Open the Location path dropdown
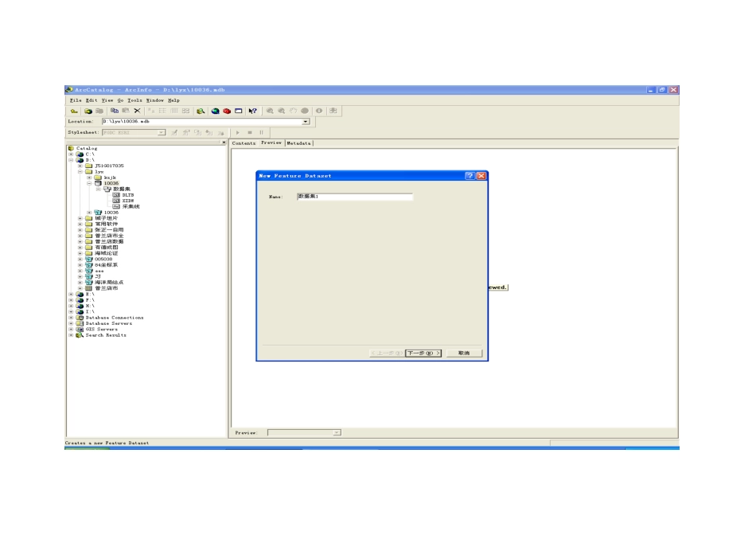This screenshot has width=756, height=535. point(306,121)
